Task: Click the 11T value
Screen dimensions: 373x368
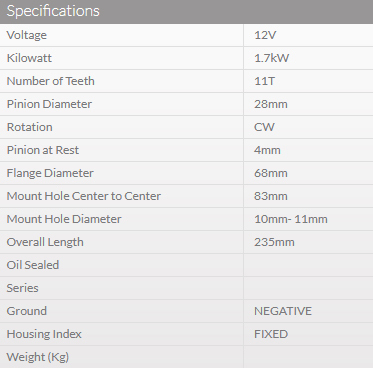Action: pos(264,81)
